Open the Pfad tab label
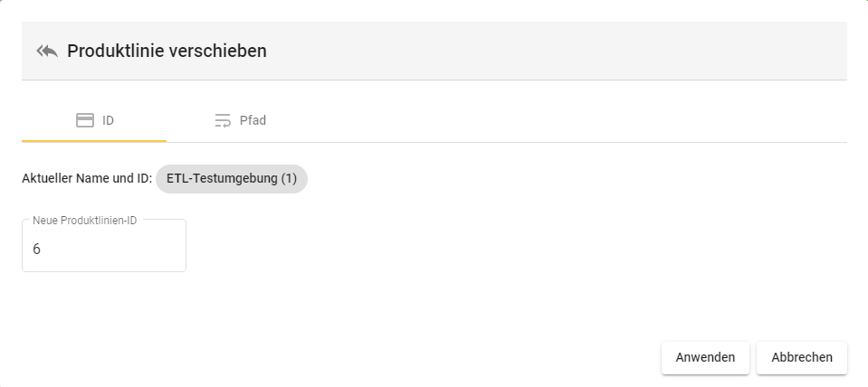The image size is (868, 387). (x=253, y=120)
